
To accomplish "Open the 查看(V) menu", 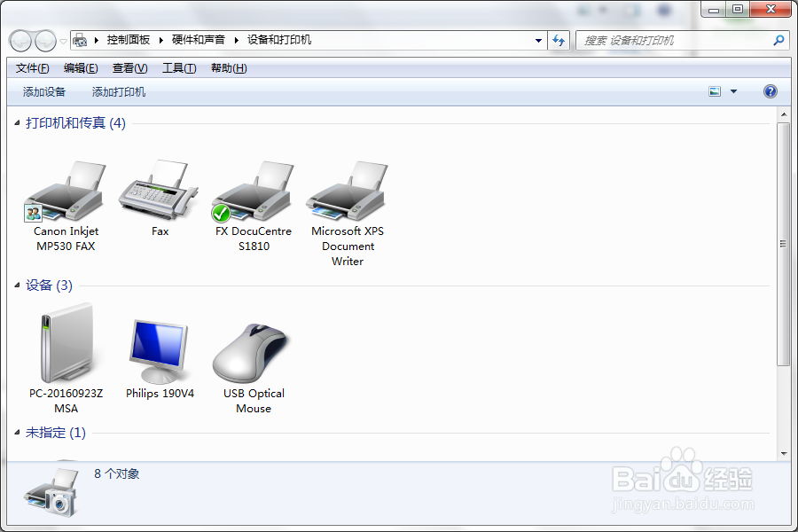I will (129, 68).
